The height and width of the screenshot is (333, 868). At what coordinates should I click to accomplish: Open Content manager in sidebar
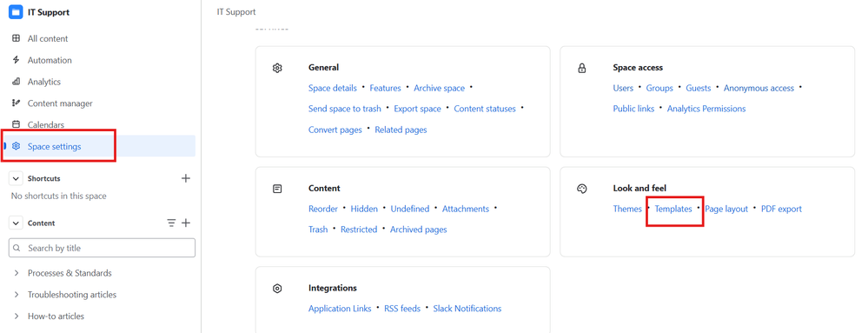coord(60,103)
